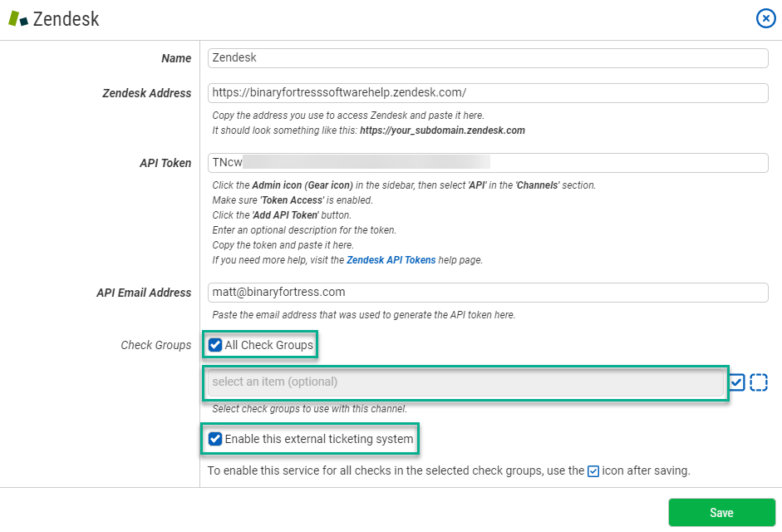Toggle Enable this external ticketing system checkbox
This screenshot has height=532, width=782.
(215, 439)
